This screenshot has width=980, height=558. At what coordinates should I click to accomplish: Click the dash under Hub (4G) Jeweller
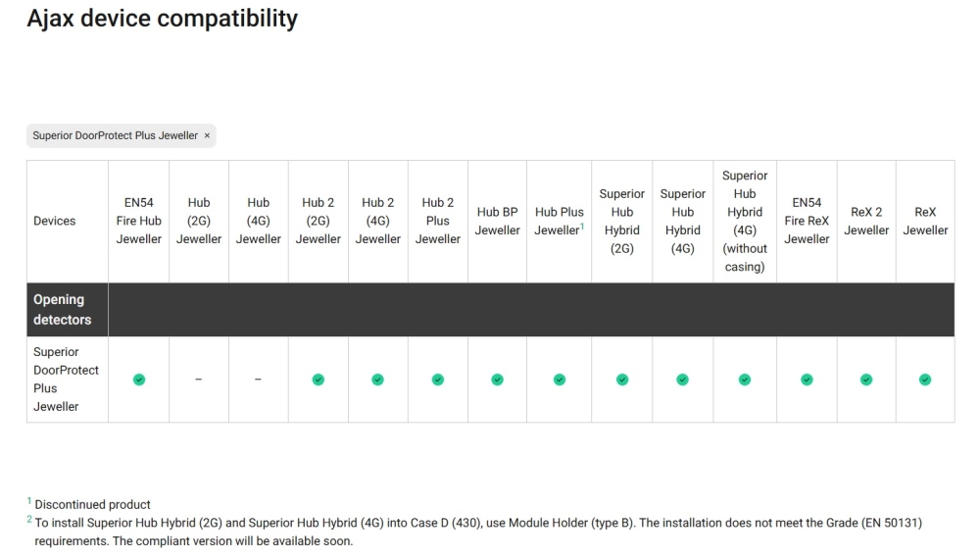point(258,380)
